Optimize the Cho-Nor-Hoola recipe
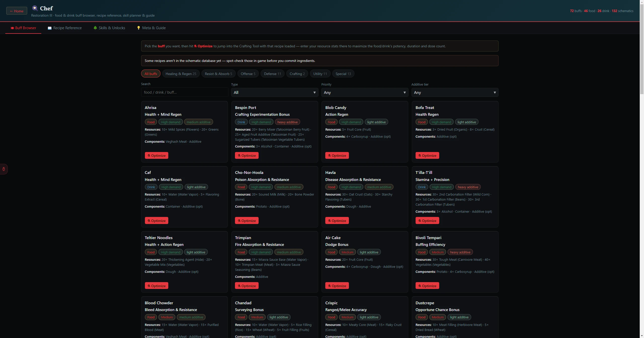The height and width of the screenshot is (338, 644). pyautogui.click(x=247, y=221)
